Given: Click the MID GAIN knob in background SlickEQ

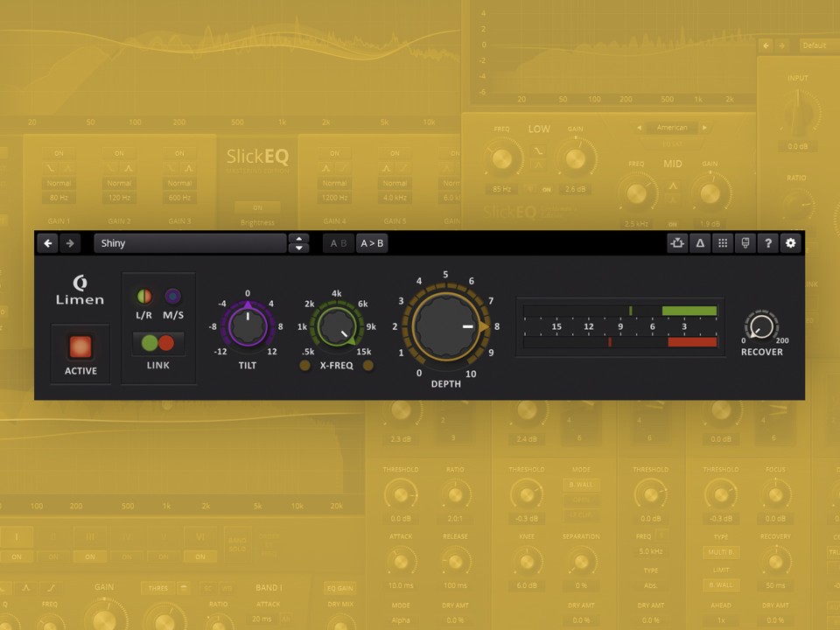Looking at the screenshot, I should click(710, 194).
